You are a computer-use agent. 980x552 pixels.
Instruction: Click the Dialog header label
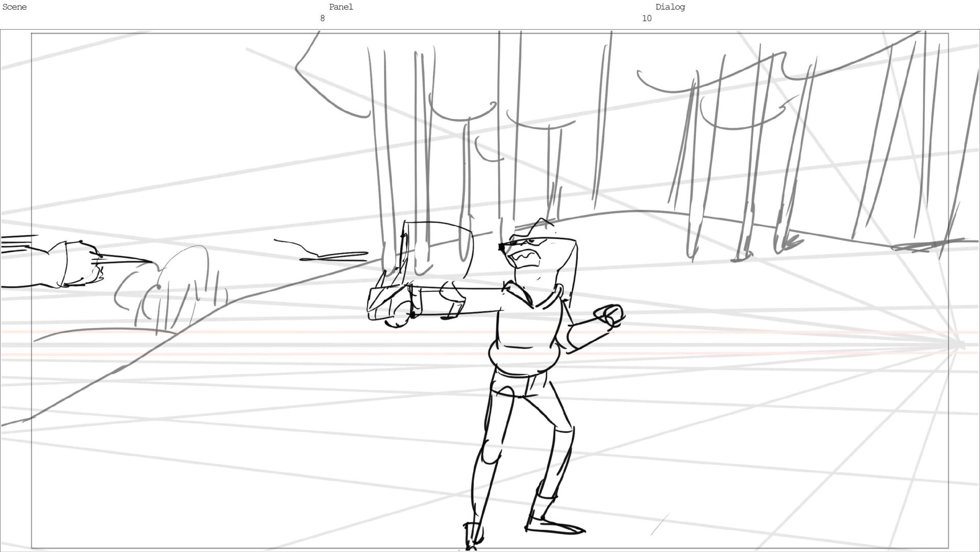coord(670,7)
